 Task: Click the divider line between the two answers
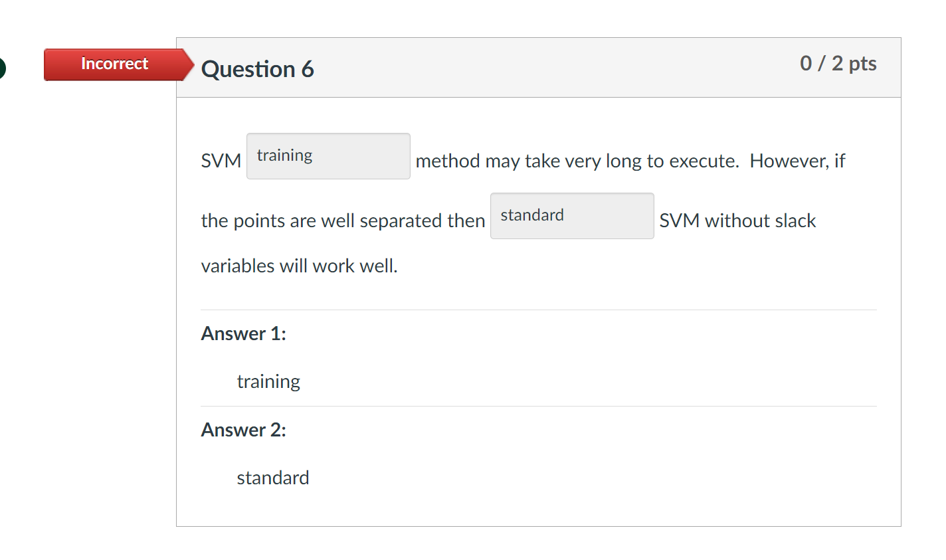[x=538, y=405]
